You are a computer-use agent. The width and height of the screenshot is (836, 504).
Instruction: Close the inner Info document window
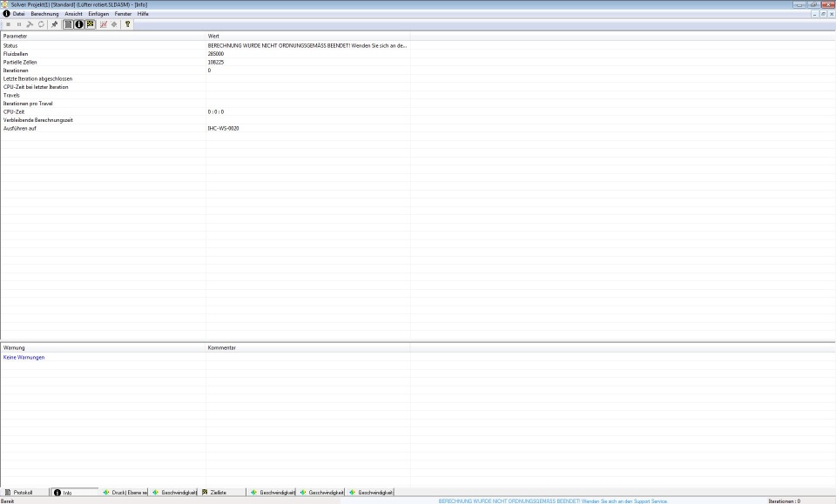(831, 14)
